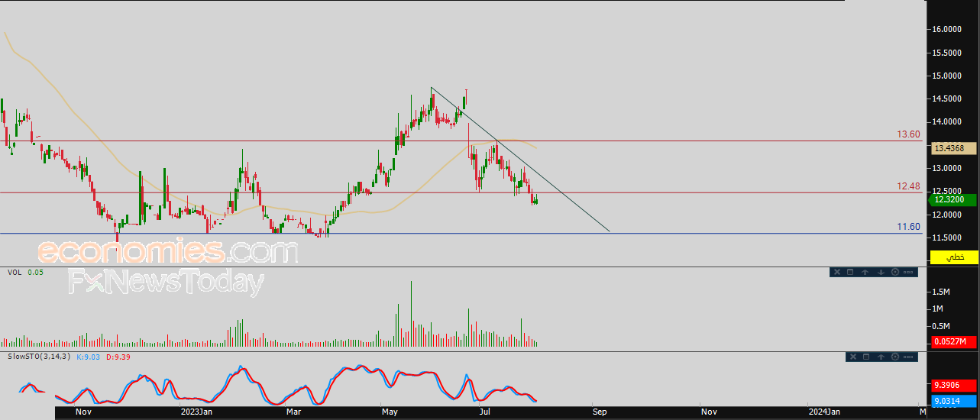Move the VOL pane down

click(x=881, y=272)
